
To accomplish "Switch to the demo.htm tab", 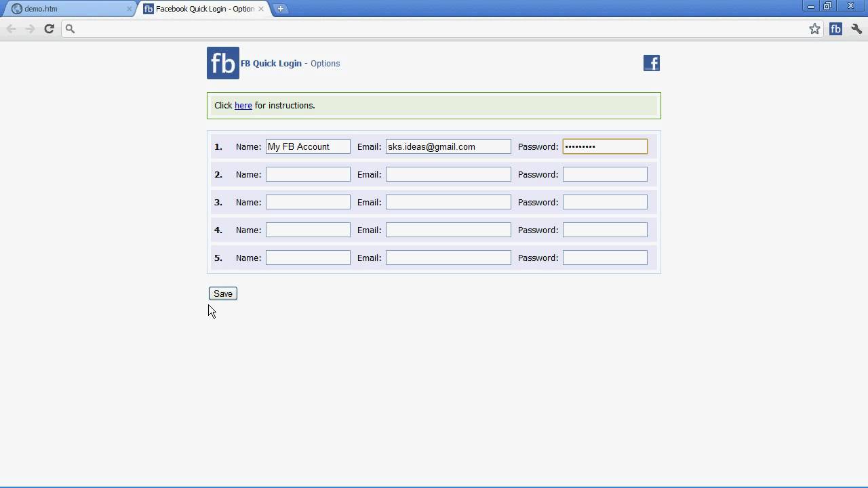I will click(64, 9).
